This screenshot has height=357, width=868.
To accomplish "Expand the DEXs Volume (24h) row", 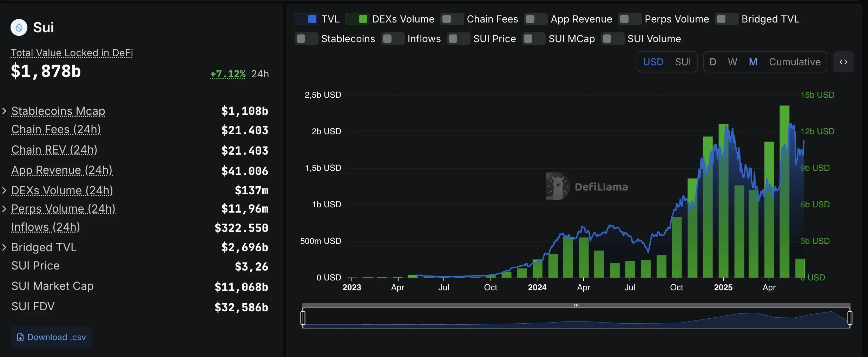I will 4,190.
